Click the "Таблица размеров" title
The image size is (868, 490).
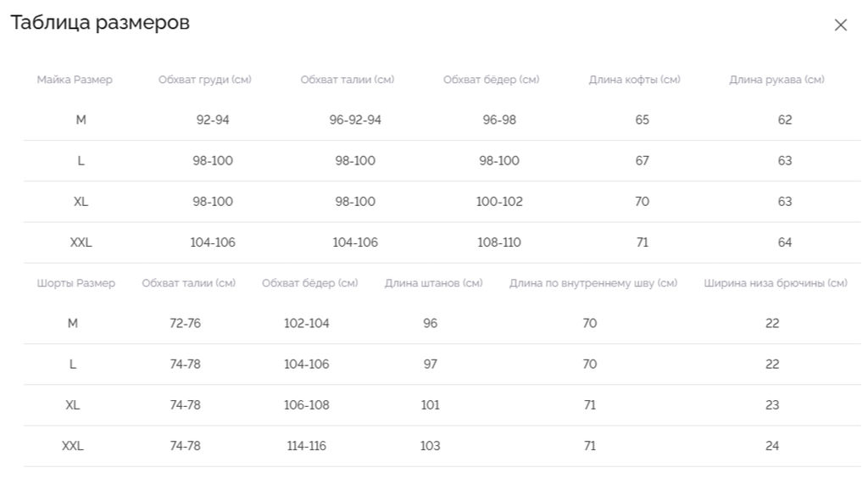click(100, 23)
